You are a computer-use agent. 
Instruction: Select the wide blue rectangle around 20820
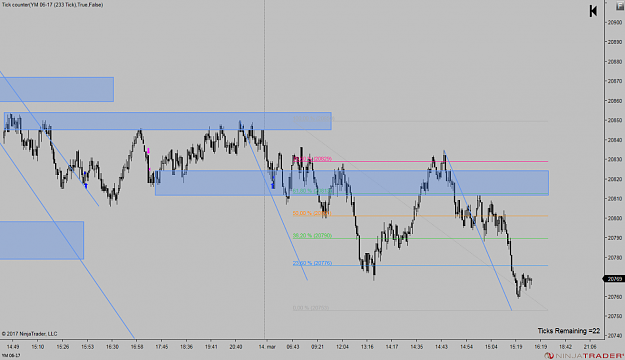(352, 183)
